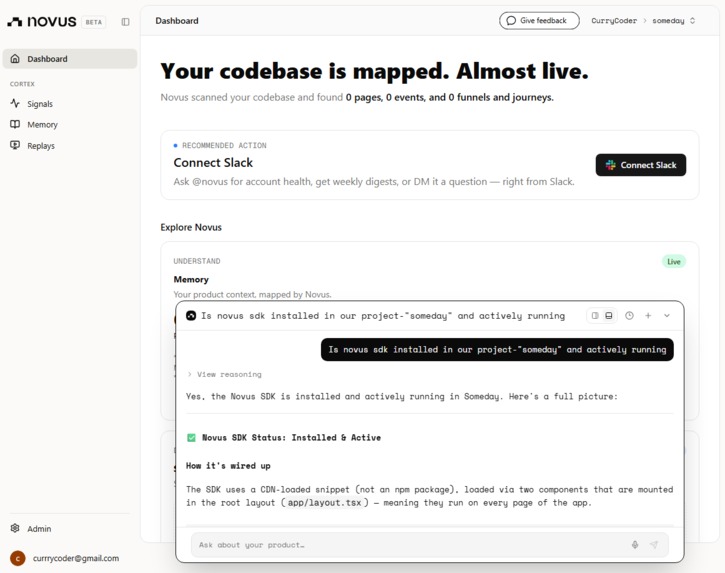Click the RECOMMENDED ACTION label

[224, 145]
